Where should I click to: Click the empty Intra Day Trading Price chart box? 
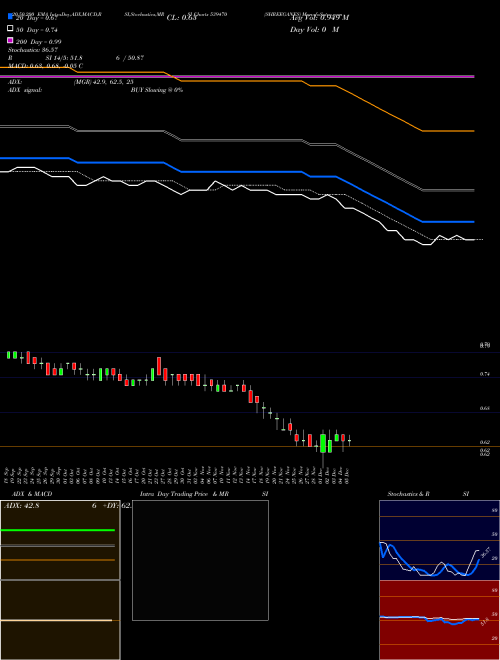click(x=200, y=560)
